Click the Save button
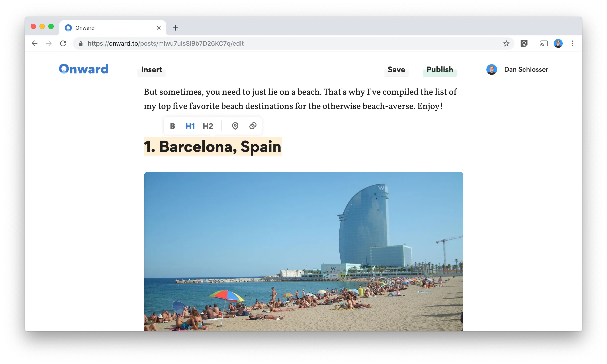Image resolution: width=607 pixels, height=364 pixels. 396,70
